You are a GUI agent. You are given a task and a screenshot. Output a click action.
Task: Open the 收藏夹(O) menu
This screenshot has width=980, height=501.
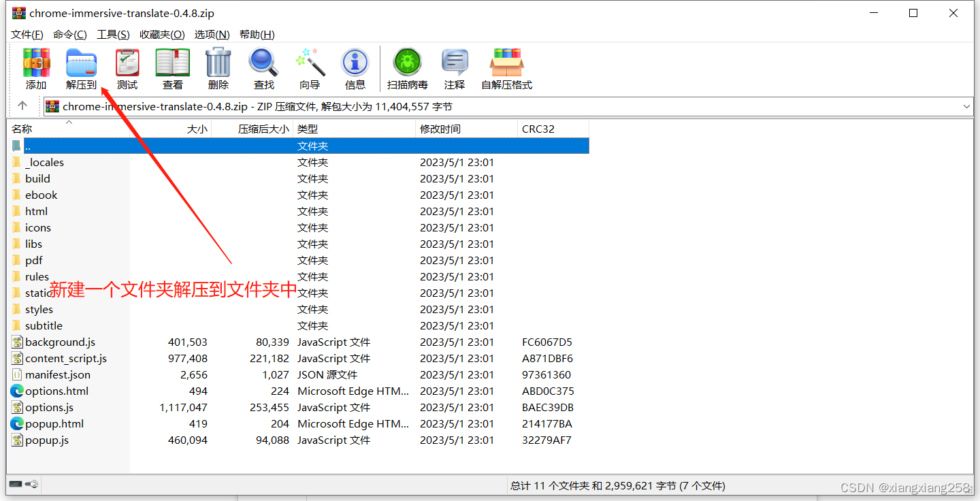162,35
